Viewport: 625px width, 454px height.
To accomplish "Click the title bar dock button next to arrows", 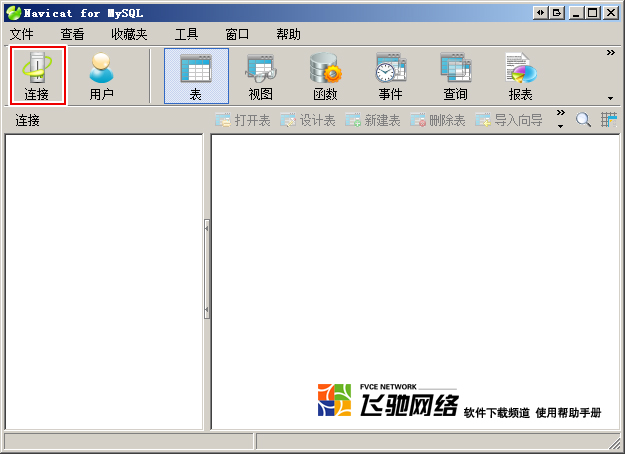I will point(557,13).
